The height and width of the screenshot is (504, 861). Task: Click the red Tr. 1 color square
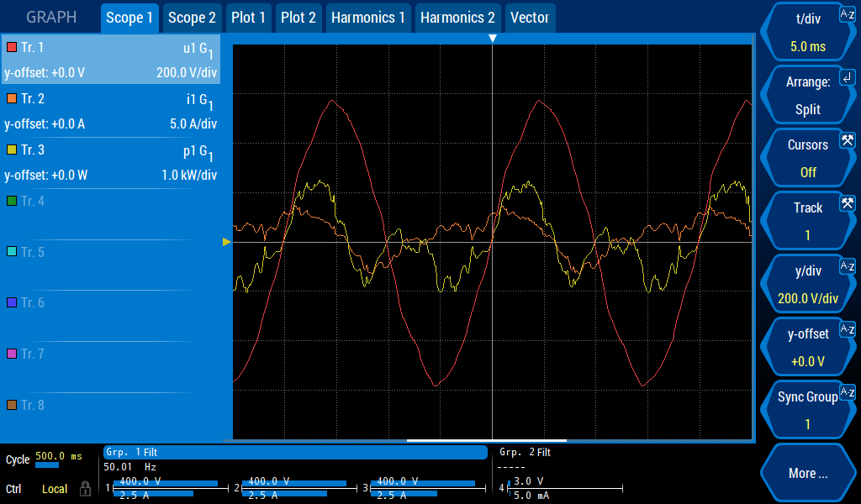pyautogui.click(x=12, y=47)
